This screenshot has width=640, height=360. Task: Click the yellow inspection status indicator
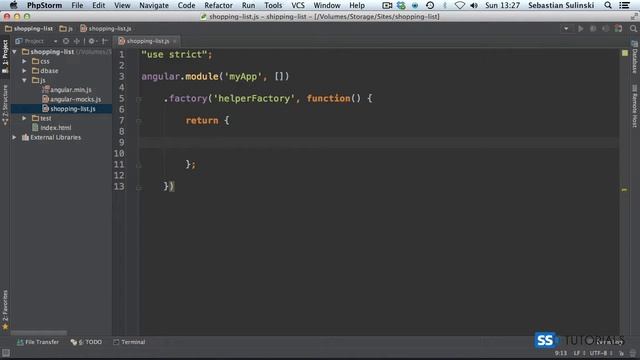tap(625, 53)
